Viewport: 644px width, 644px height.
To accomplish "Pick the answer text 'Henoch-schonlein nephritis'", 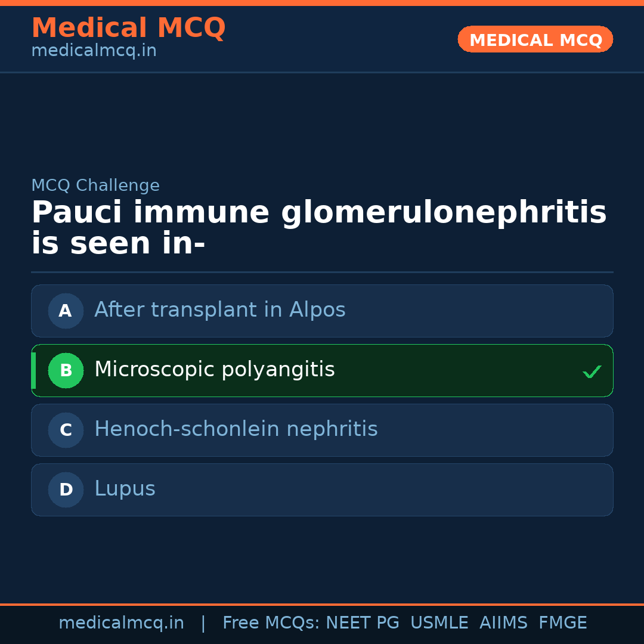I will pyautogui.click(x=236, y=429).
